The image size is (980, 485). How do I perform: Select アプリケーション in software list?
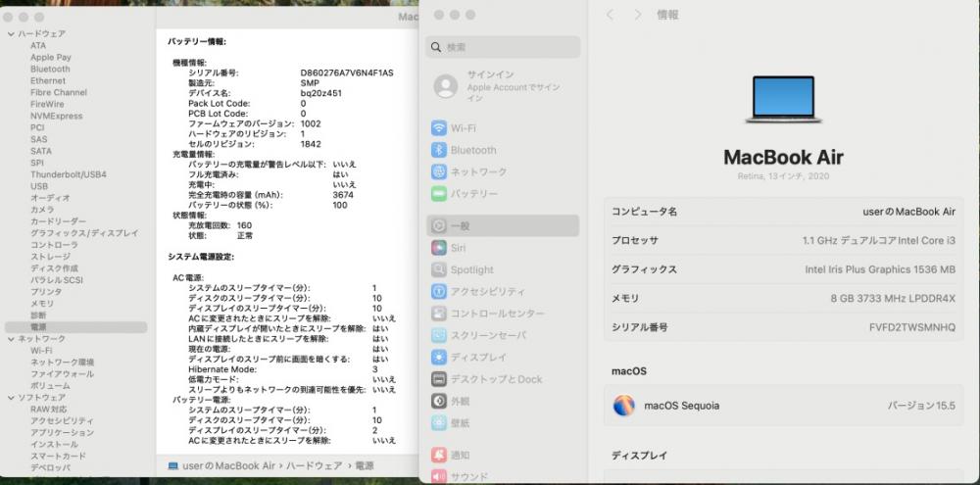point(62,433)
